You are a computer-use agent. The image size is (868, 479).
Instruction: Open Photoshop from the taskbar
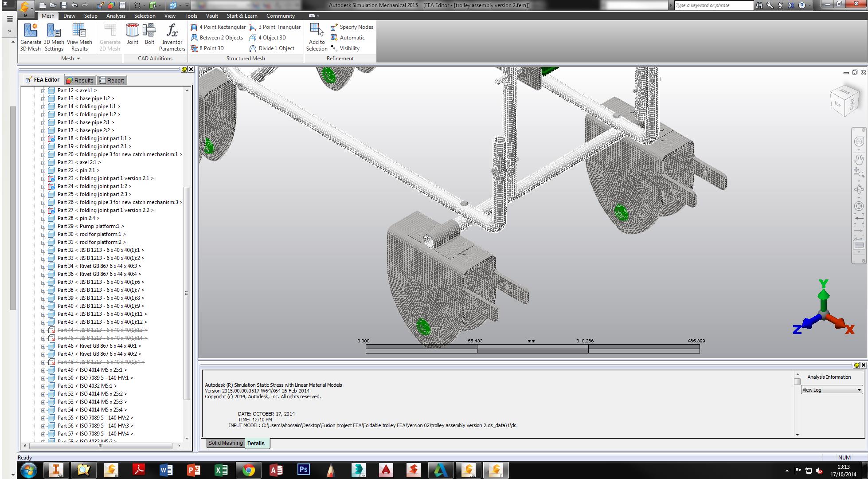304,470
